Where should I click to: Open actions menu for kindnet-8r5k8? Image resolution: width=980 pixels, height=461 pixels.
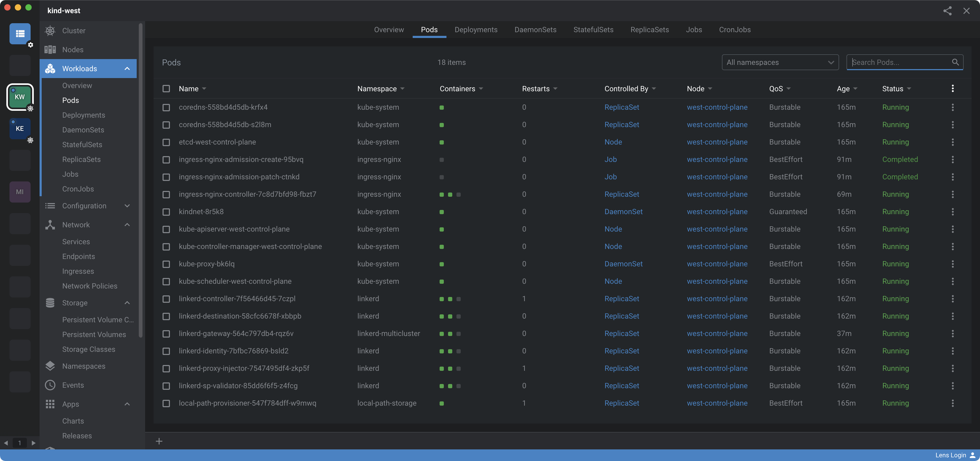pos(953,212)
